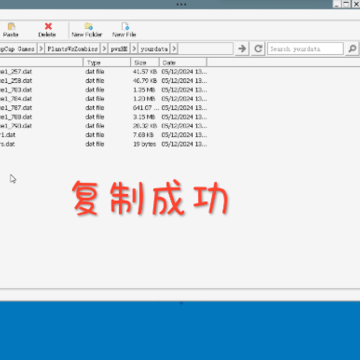
Task: Go to the pvzHE breadcrumb folder
Action: [x=119, y=49]
